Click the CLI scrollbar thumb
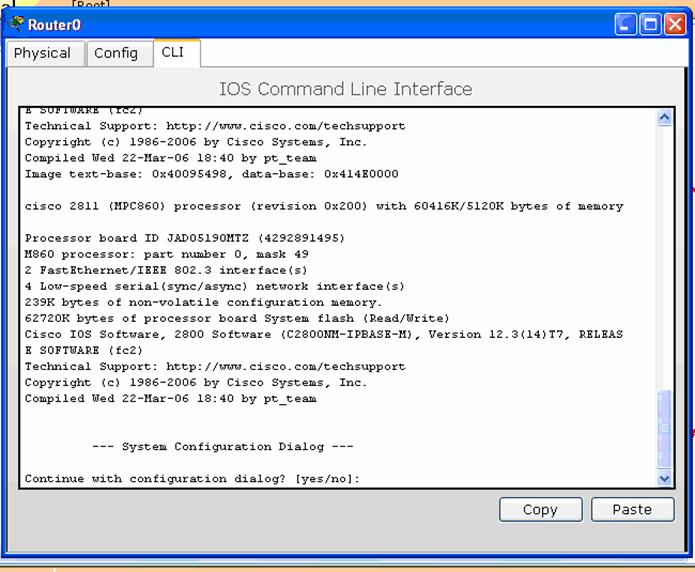695x572 pixels. [x=665, y=428]
